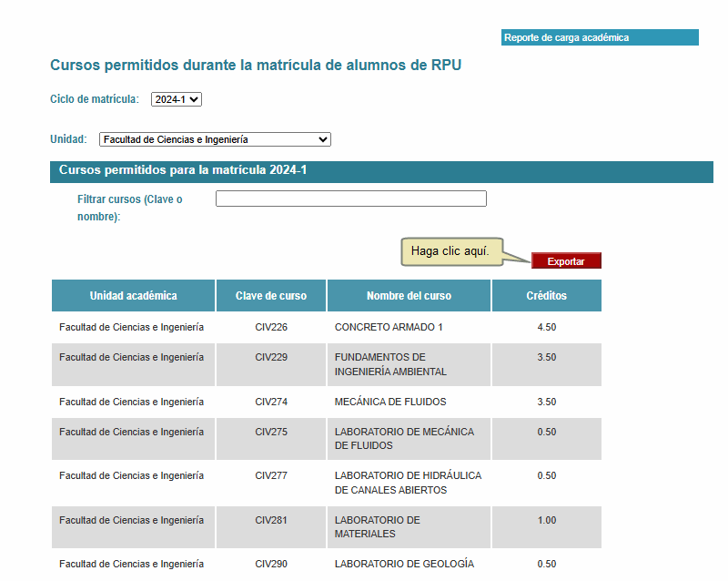Click the Unidad label
The width and height of the screenshot is (728, 581).
(69, 139)
